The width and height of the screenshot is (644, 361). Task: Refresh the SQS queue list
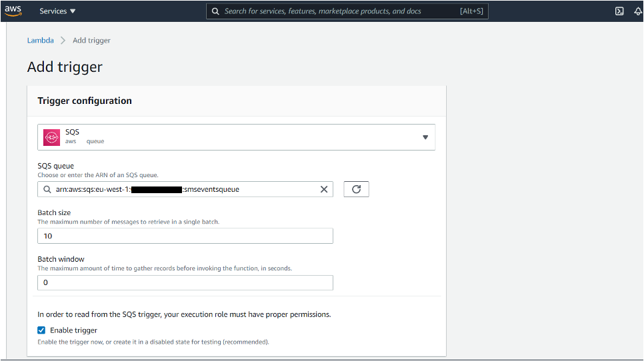tap(356, 189)
